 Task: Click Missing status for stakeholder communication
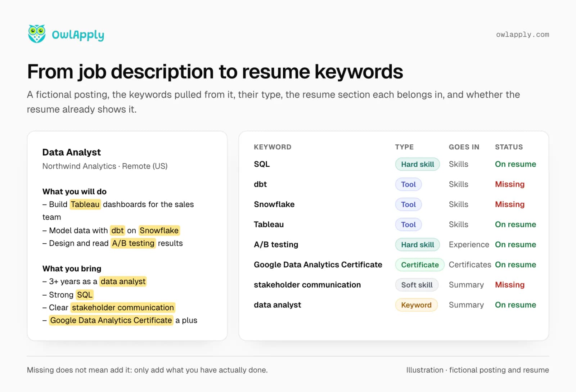pos(510,285)
